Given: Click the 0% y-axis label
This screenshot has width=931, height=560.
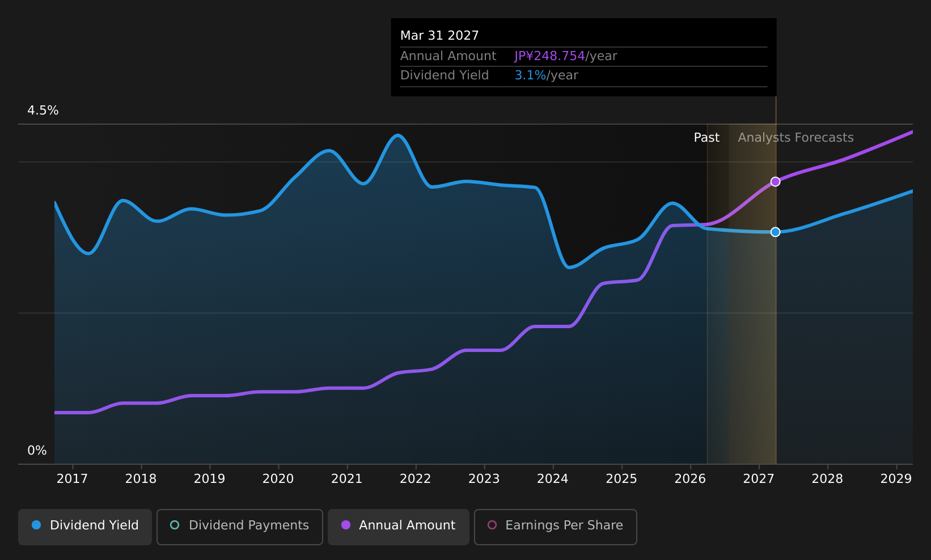Looking at the screenshot, I should pos(37,451).
